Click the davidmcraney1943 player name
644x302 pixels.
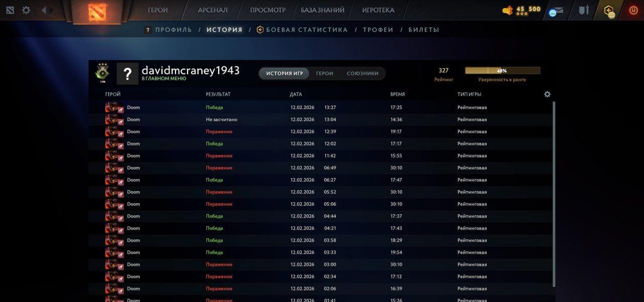point(190,70)
